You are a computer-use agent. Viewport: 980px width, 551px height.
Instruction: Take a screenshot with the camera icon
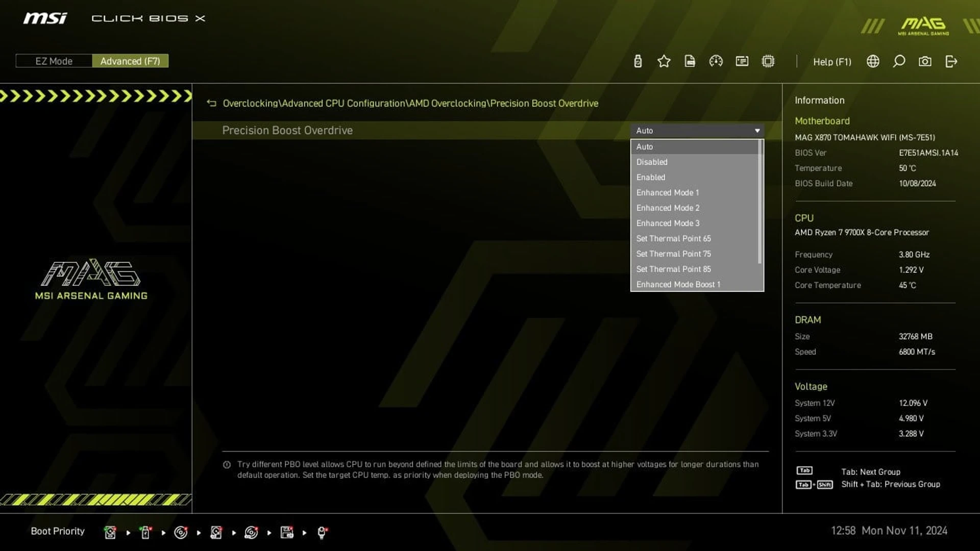coord(925,61)
